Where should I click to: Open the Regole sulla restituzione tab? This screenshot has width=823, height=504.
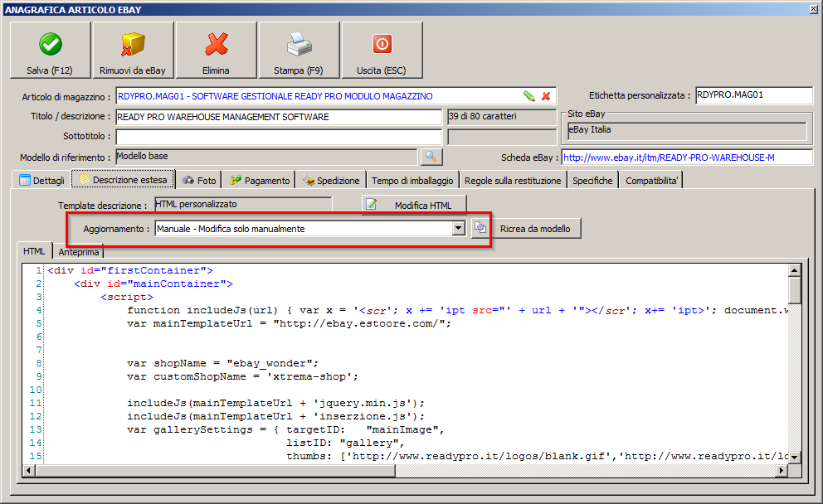click(x=513, y=180)
